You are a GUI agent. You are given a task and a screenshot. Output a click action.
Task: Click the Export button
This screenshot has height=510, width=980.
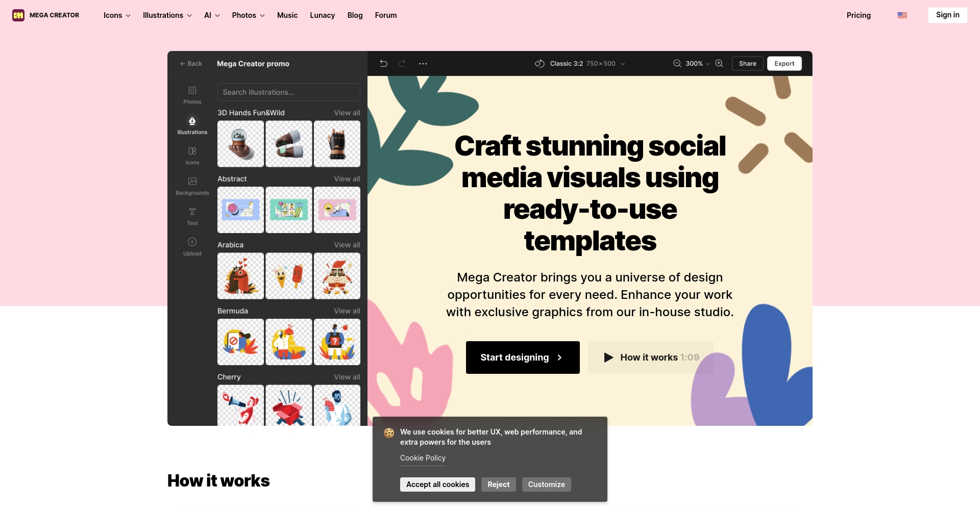coord(785,64)
